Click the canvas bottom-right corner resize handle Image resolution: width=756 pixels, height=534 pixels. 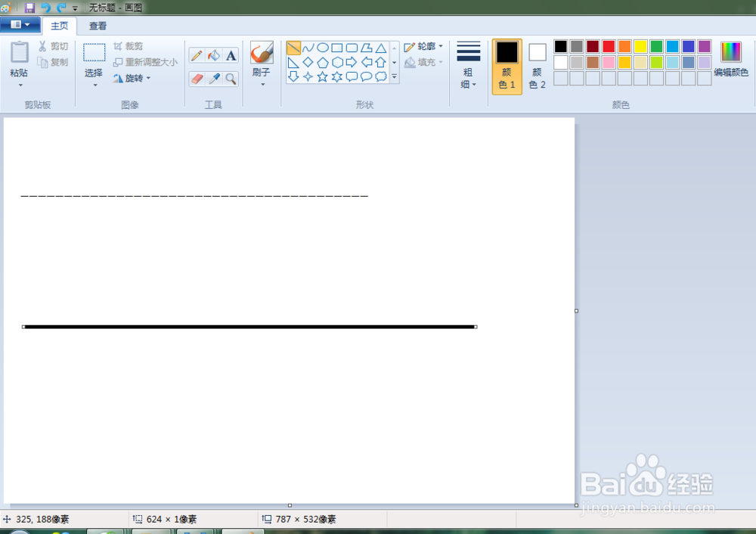point(576,505)
